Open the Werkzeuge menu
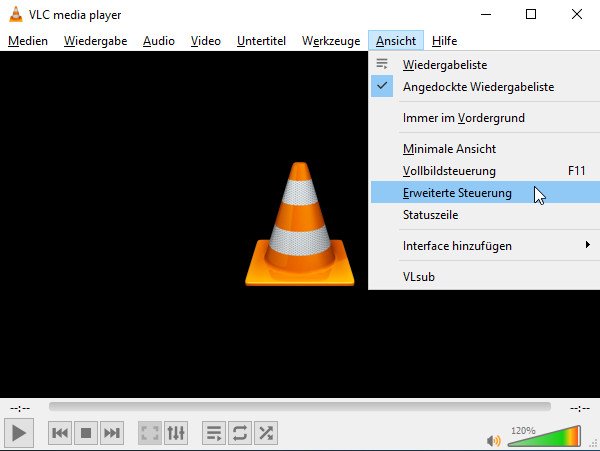Viewport: 600px width, 451px height. (331, 41)
